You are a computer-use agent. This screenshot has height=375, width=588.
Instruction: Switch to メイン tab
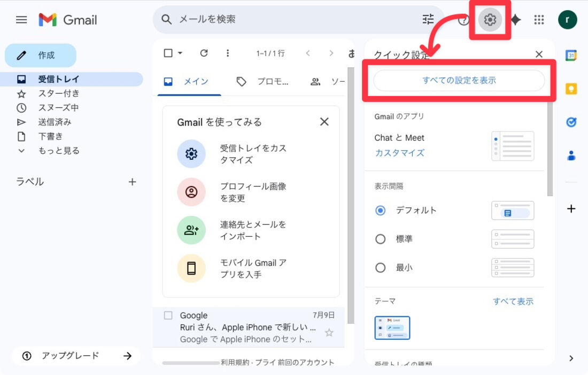189,82
